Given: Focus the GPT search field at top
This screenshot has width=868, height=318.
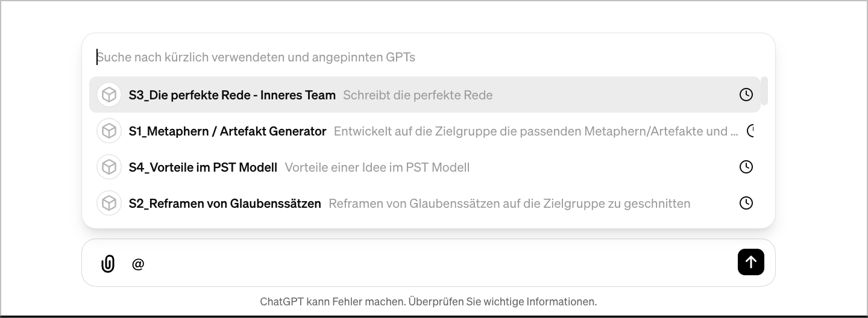Looking at the screenshot, I should [x=428, y=57].
